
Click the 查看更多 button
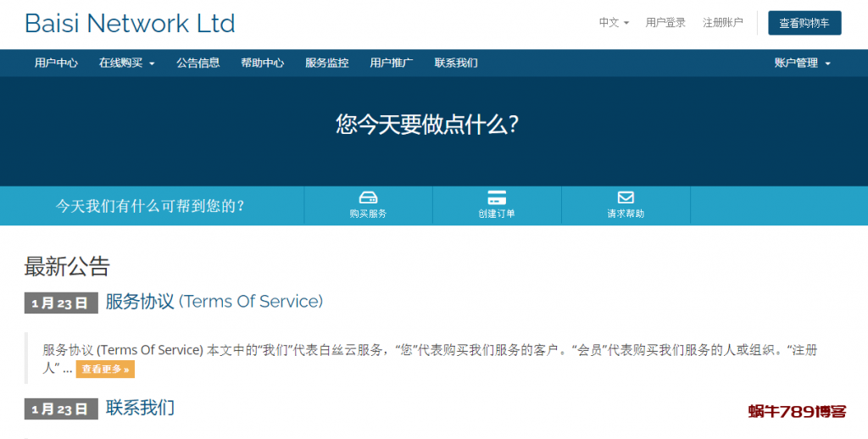pyautogui.click(x=105, y=370)
